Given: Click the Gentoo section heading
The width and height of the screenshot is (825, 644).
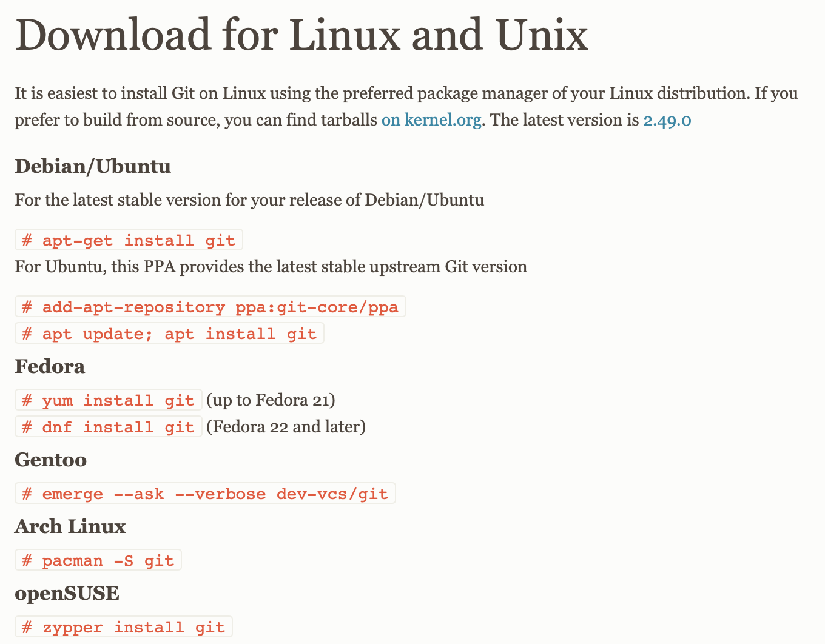Looking at the screenshot, I should pos(50,460).
